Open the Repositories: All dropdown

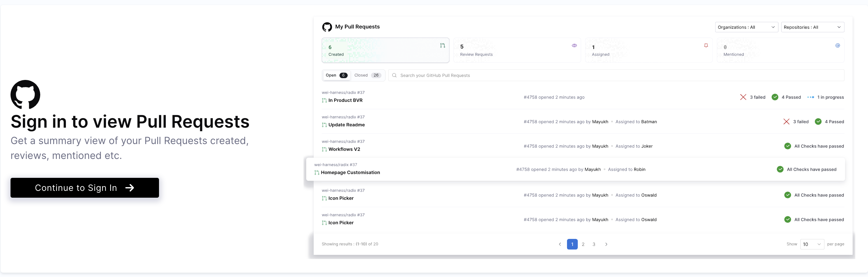(x=812, y=27)
